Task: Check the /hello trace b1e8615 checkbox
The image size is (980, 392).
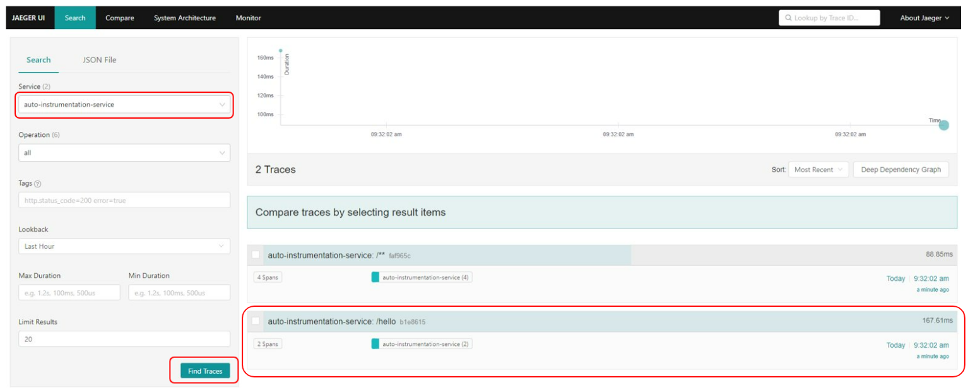Action: pyautogui.click(x=256, y=321)
